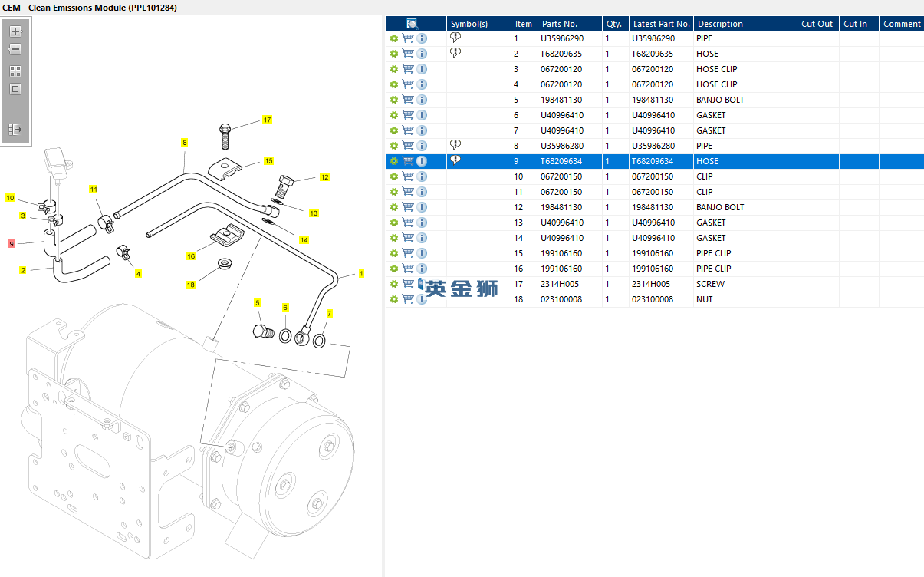The height and width of the screenshot is (577, 924).
Task: Open info icon for item 16 PIPE CLIP
Action: 422,269
